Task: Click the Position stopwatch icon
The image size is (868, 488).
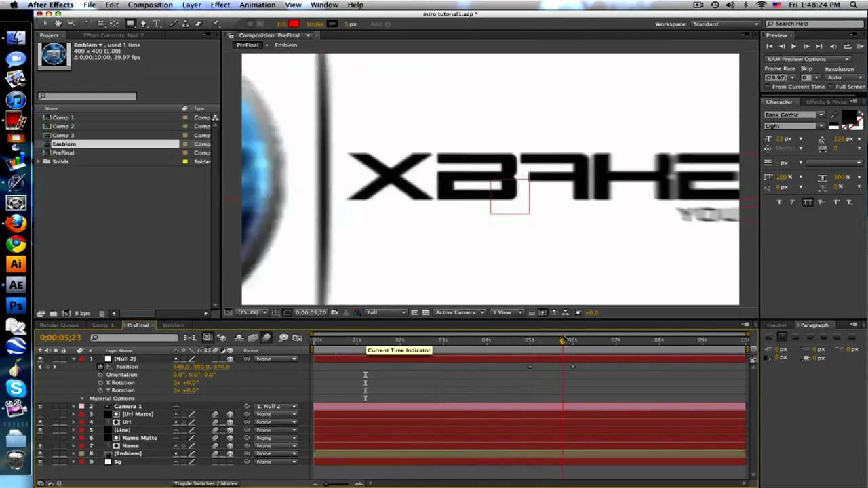Action: point(100,367)
